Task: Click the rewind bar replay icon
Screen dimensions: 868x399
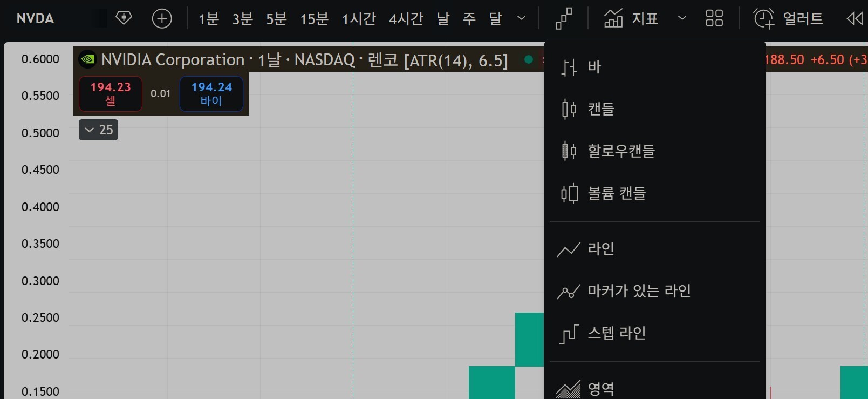Action: click(855, 18)
